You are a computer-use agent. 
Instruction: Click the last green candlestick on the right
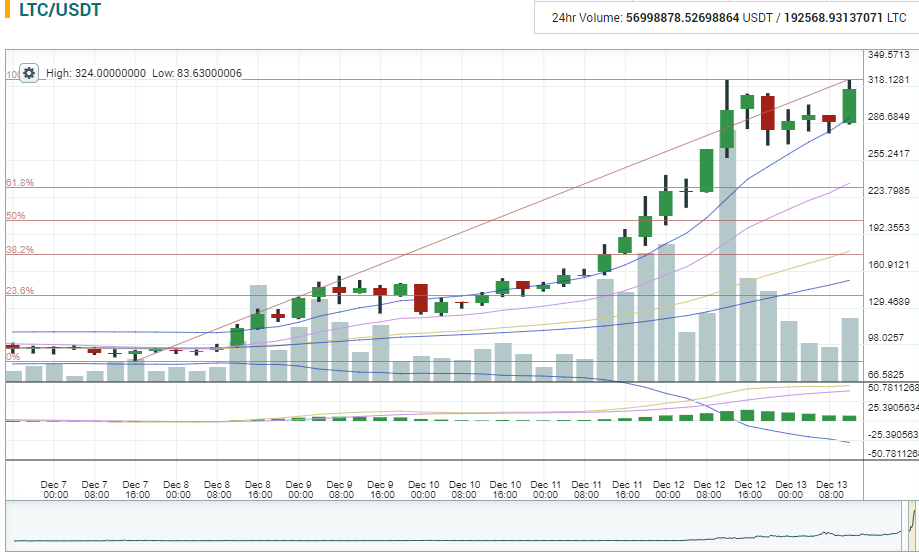pyautogui.click(x=849, y=105)
